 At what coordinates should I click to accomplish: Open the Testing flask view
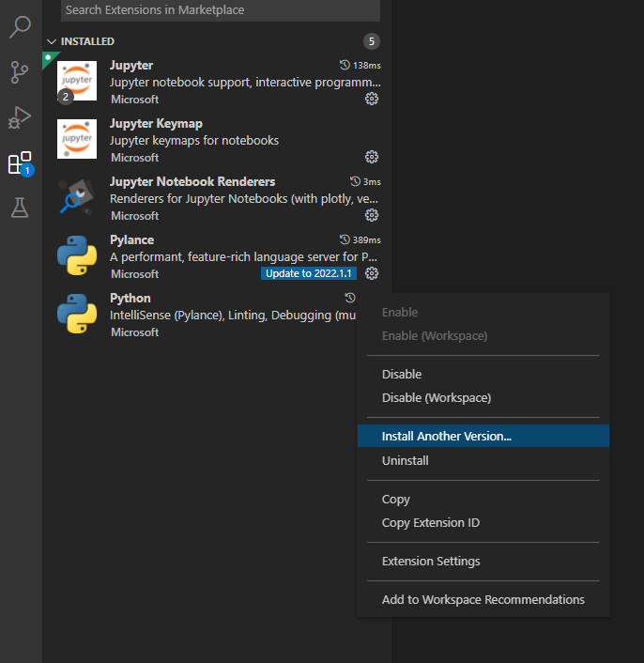(x=20, y=208)
